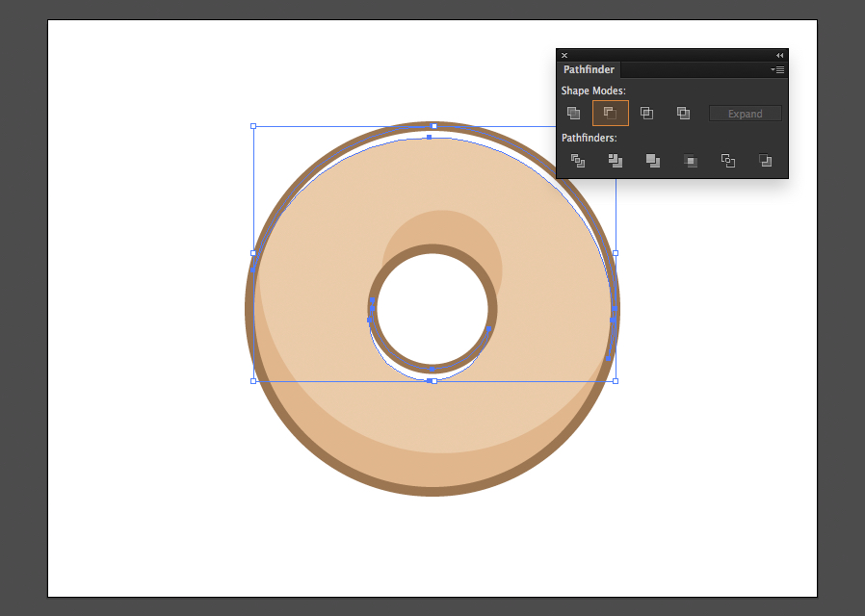Click the Unite shape mode icon

coord(574,113)
